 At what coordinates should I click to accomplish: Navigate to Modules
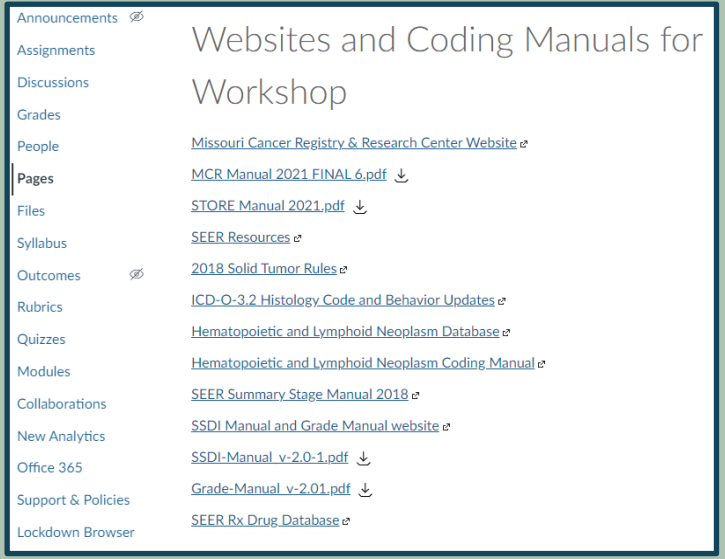(43, 372)
